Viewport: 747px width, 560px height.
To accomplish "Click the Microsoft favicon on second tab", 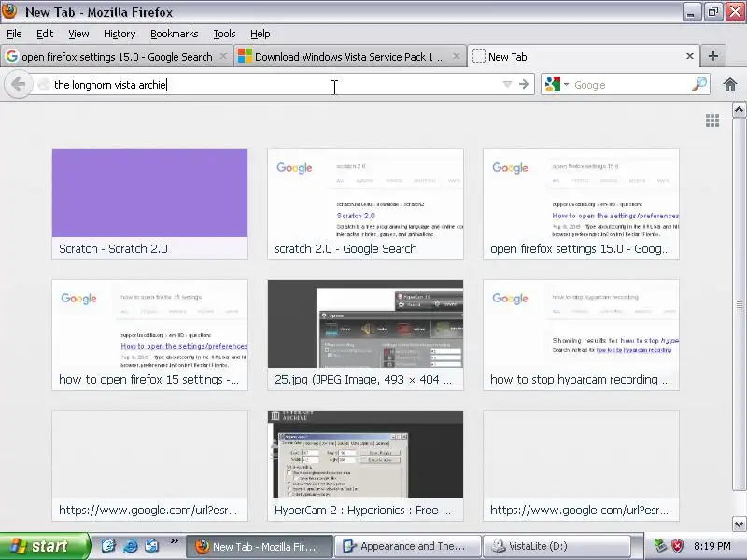I will (245, 56).
